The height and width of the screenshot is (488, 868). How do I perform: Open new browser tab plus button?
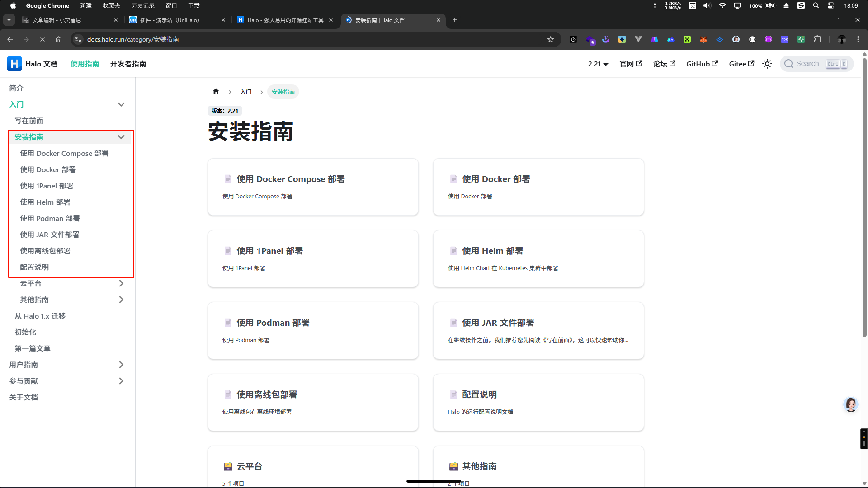point(455,20)
